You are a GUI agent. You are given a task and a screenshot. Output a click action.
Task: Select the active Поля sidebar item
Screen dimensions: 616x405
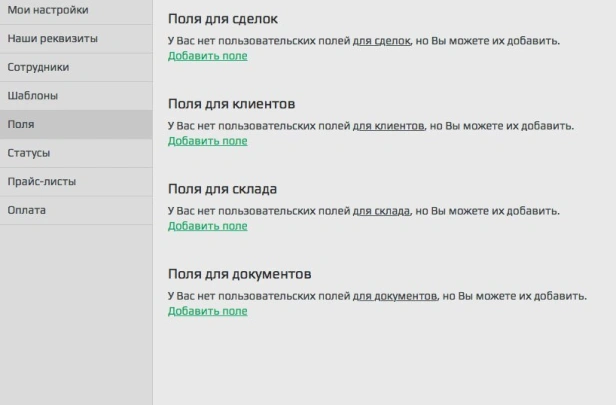coord(21,125)
